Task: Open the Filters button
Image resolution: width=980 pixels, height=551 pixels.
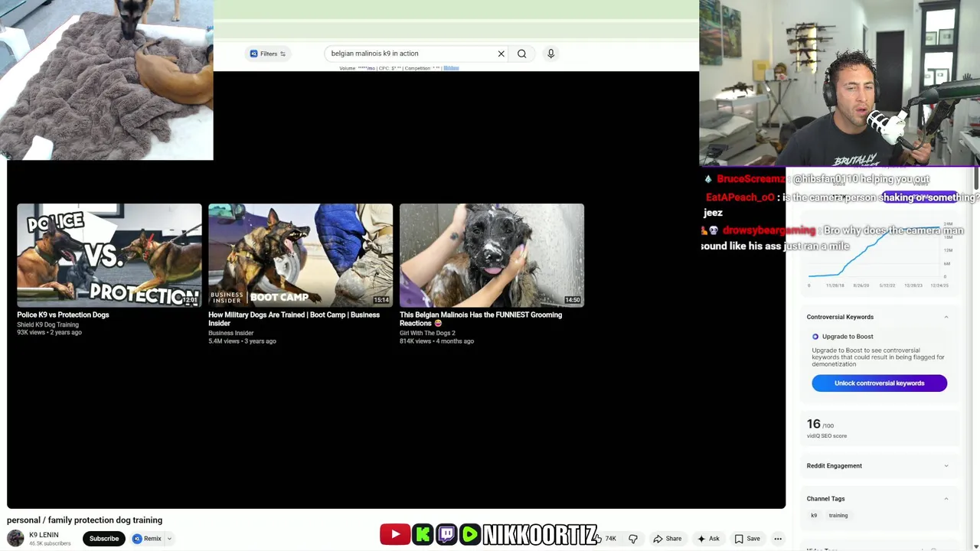Action: (268, 54)
